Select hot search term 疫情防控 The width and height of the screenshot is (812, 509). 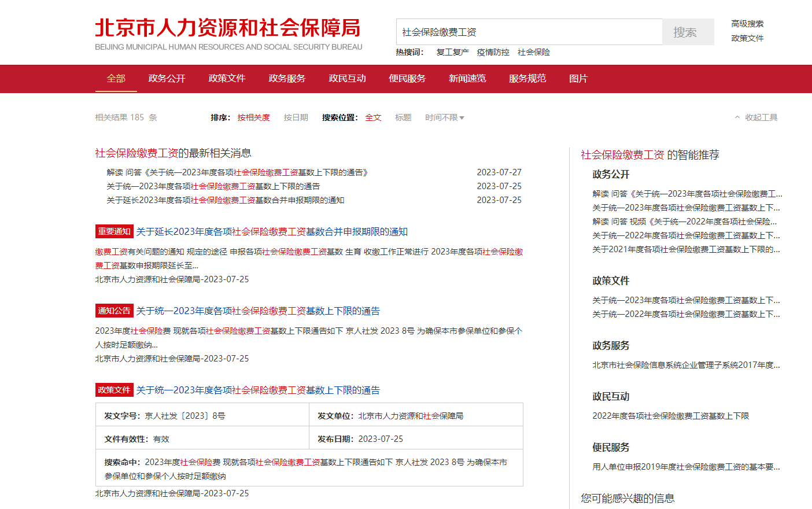[x=493, y=52]
